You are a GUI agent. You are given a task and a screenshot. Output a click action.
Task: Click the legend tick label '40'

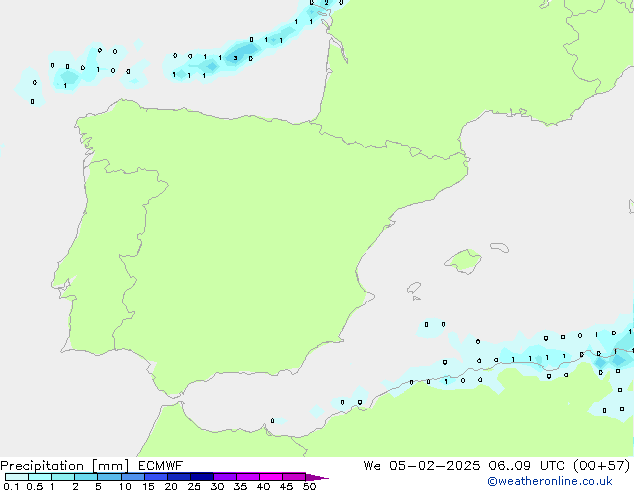[263, 486]
